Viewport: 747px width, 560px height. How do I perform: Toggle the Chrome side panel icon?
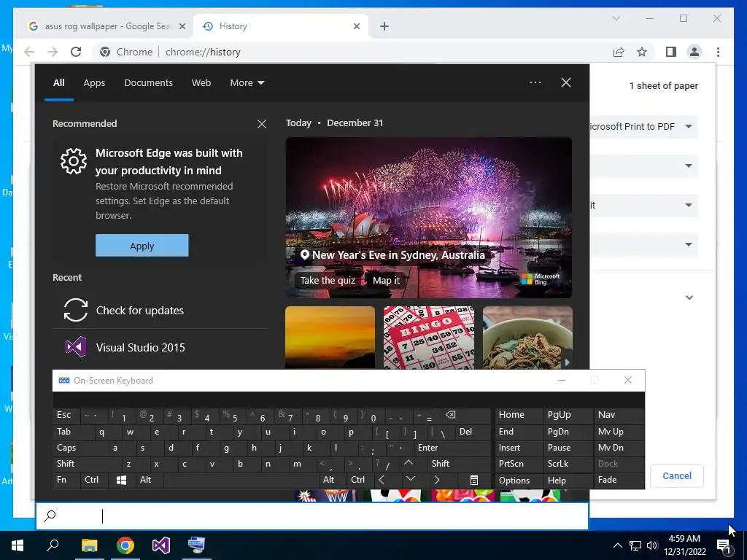pyautogui.click(x=671, y=52)
